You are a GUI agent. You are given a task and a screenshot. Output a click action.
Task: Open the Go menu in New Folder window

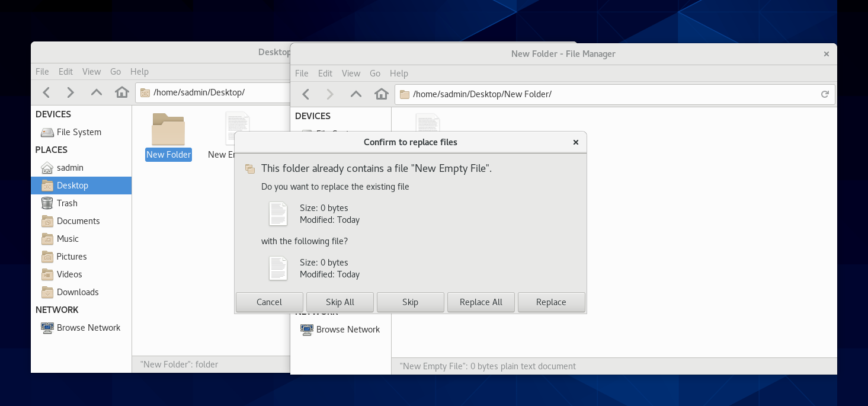pyautogui.click(x=375, y=73)
